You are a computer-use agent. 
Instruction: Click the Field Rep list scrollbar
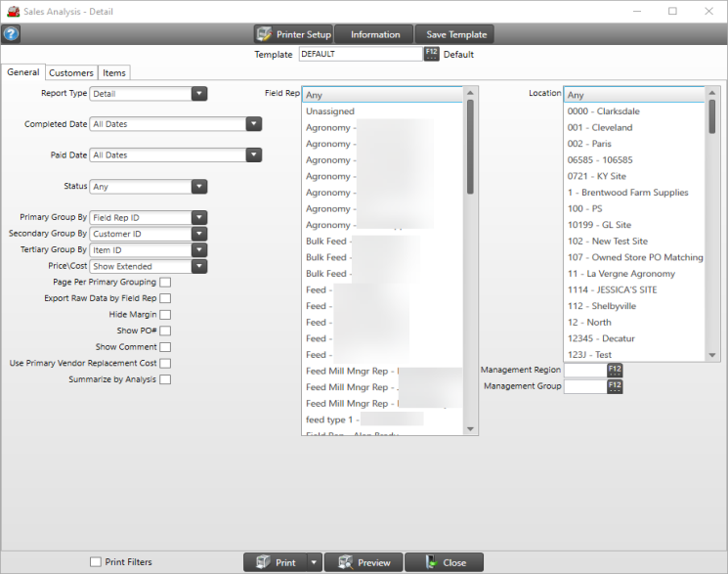470,147
